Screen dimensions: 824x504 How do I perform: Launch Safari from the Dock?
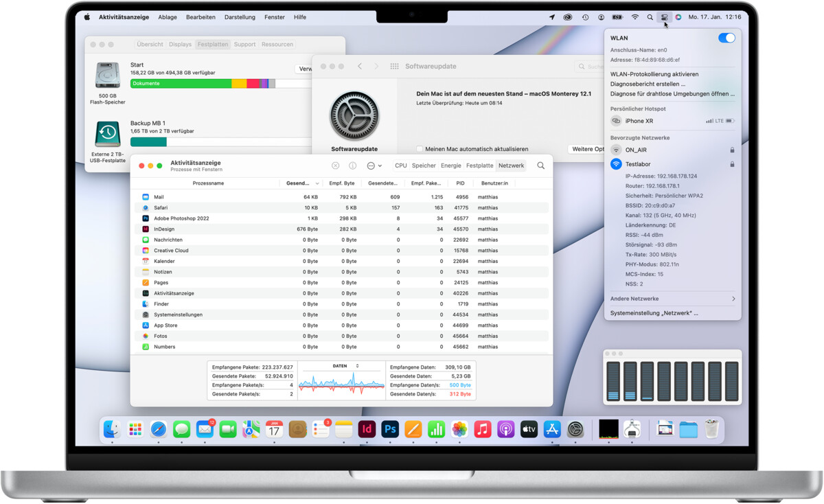coord(159,428)
